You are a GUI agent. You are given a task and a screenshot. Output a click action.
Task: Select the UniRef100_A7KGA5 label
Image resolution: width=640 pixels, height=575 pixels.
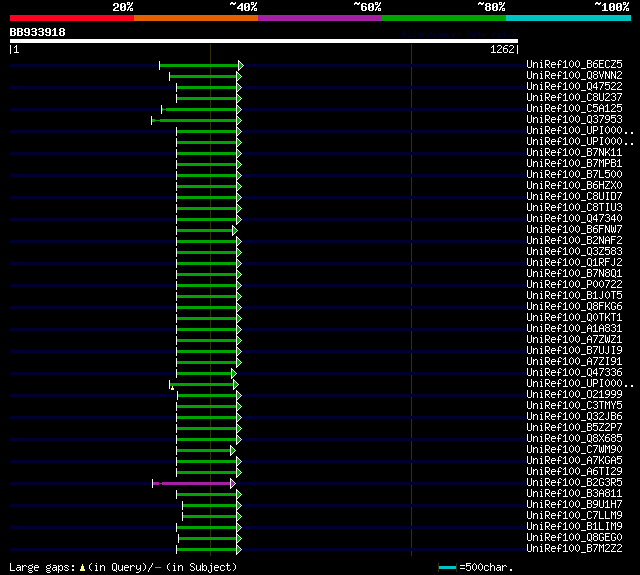574,461
